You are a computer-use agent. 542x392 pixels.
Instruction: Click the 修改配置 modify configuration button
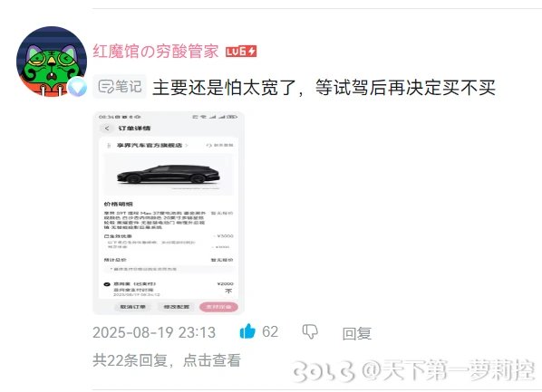click(177, 307)
